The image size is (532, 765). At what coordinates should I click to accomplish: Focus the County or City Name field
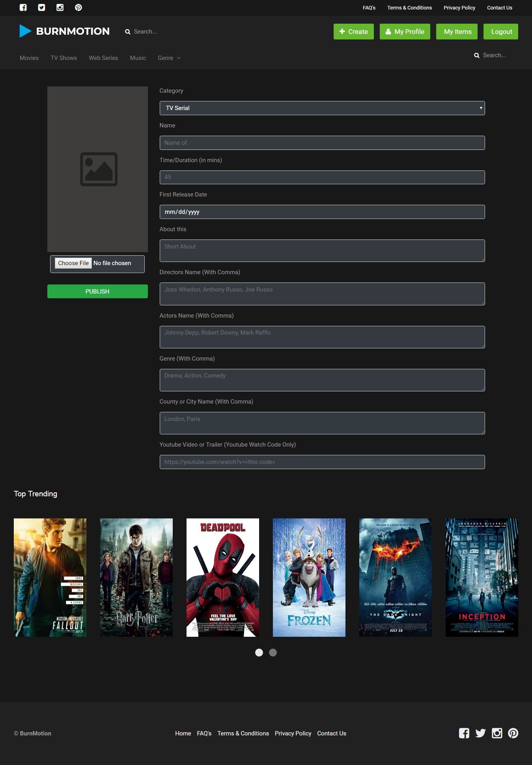[x=322, y=423]
